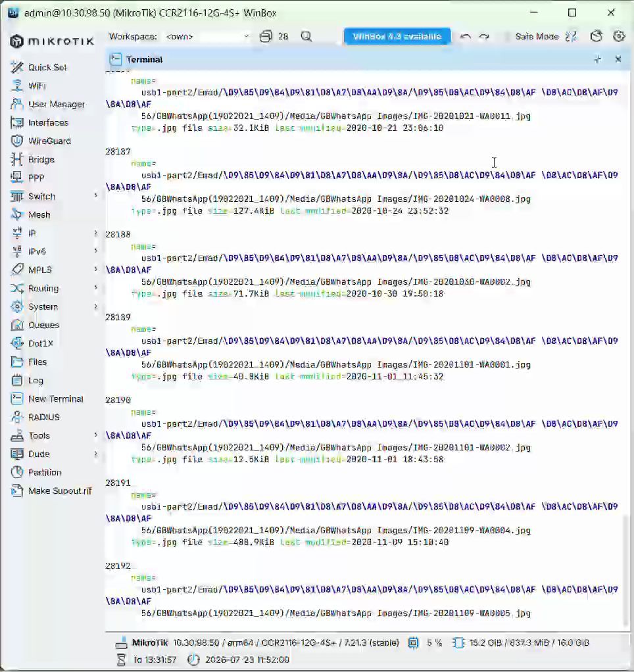Open the Bridge menu icon
The height and width of the screenshot is (672, 634).
(16, 159)
